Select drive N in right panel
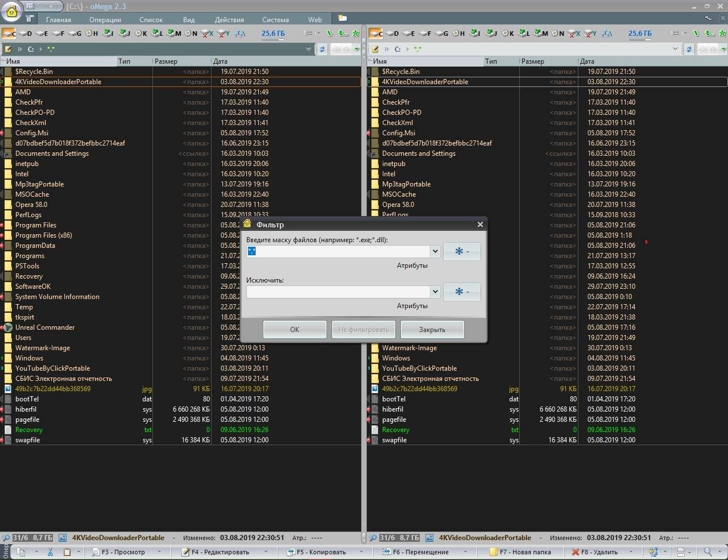The width and height of the screenshot is (728, 560). click(x=558, y=34)
